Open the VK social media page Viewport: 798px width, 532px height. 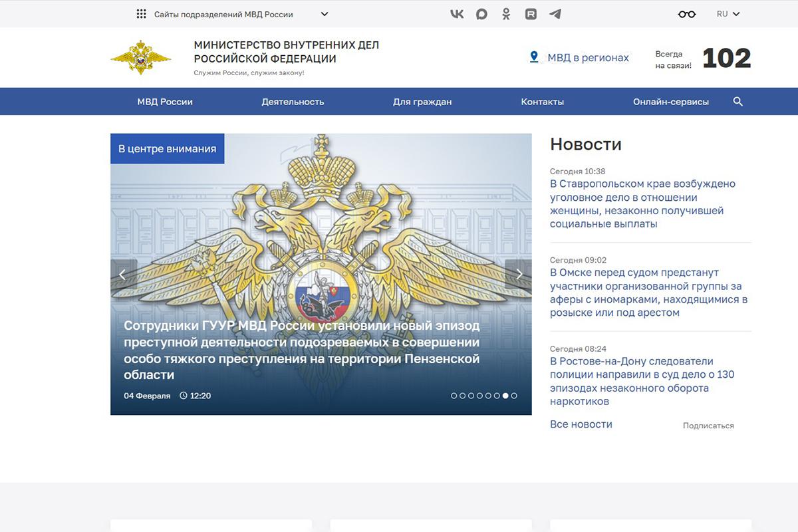(456, 13)
